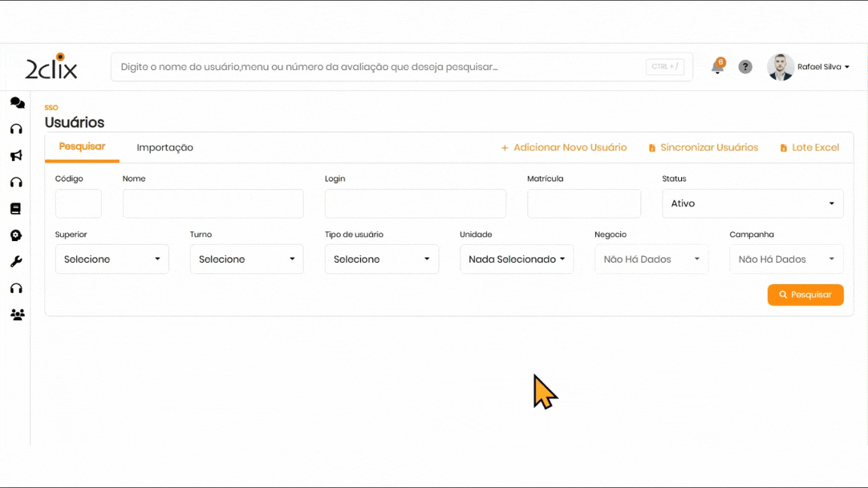Open the book icon in the sidebar

16,209
